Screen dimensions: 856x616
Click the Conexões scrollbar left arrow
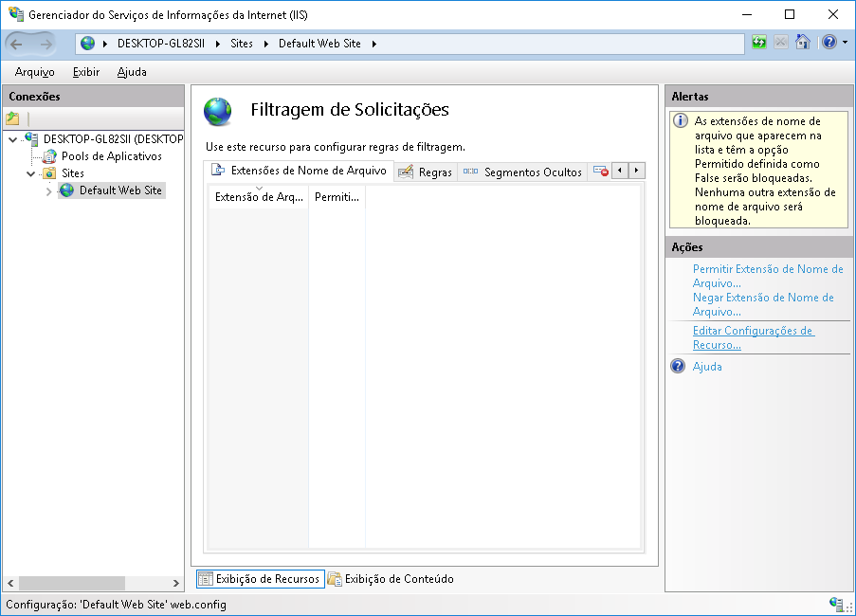point(10,583)
